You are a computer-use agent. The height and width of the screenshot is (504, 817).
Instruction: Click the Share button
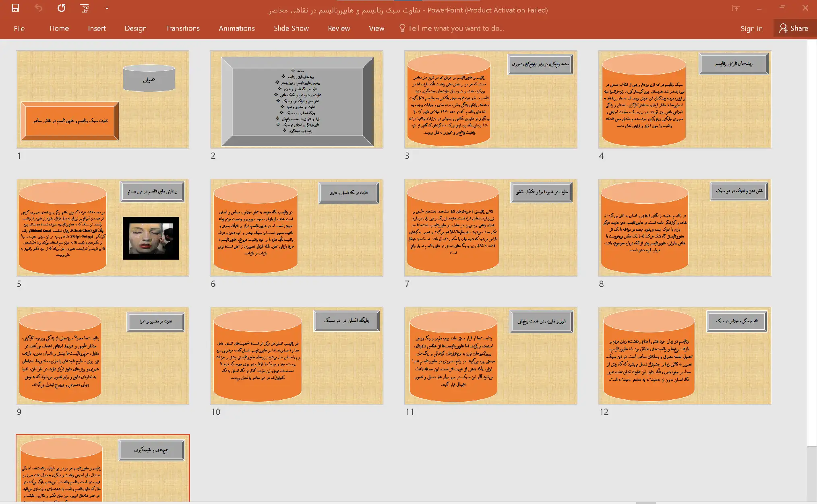pyautogui.click(x=794, y=28)
